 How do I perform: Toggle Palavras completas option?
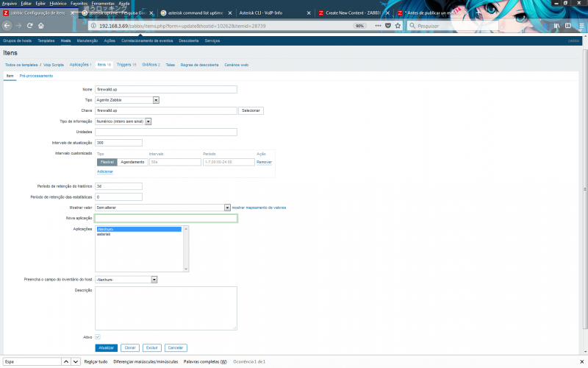205,361
